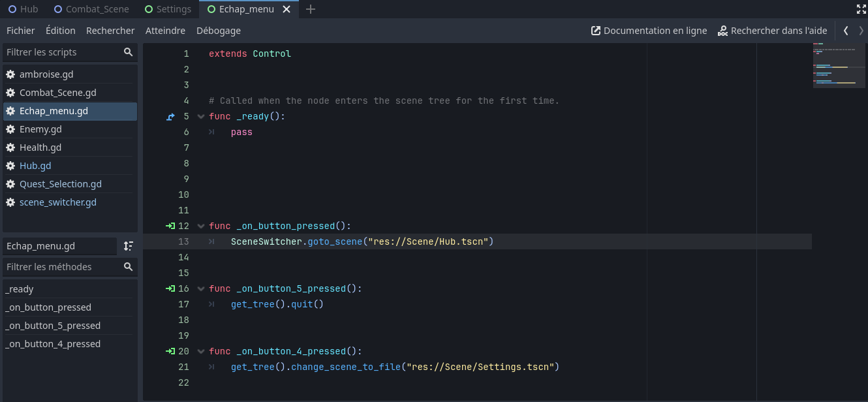Image resolution: width=868 pixels, height=402 pixels.
Task: Click the override arrow icon at line 5
Action: (171, 116)
